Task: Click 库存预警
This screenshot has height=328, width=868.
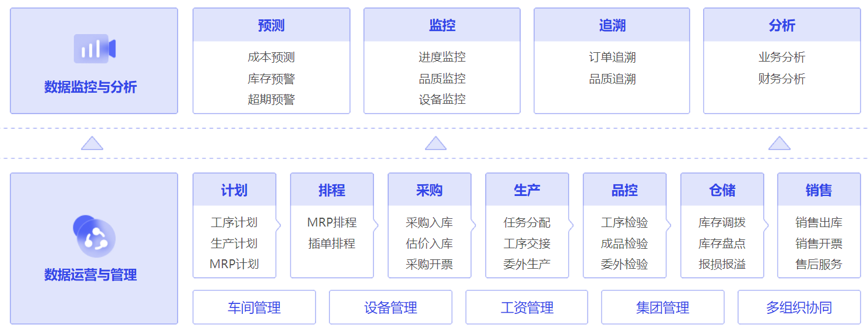Action: [x=271, y=79]
